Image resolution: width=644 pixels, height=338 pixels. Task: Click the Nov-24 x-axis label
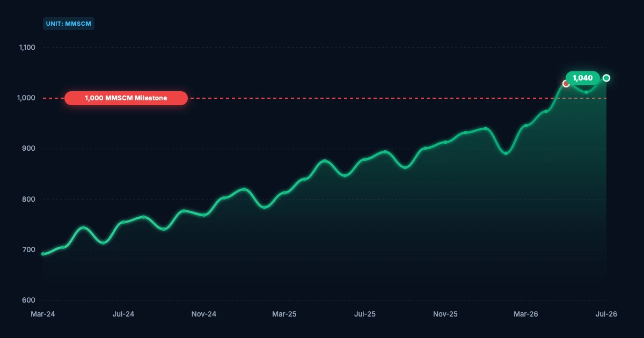tap(204, 314)
